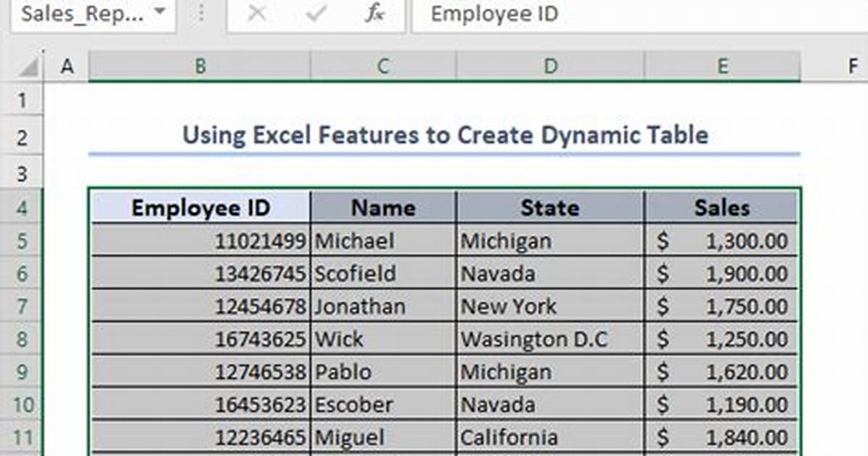
Task: Select column B header
Action: (200, 67)
